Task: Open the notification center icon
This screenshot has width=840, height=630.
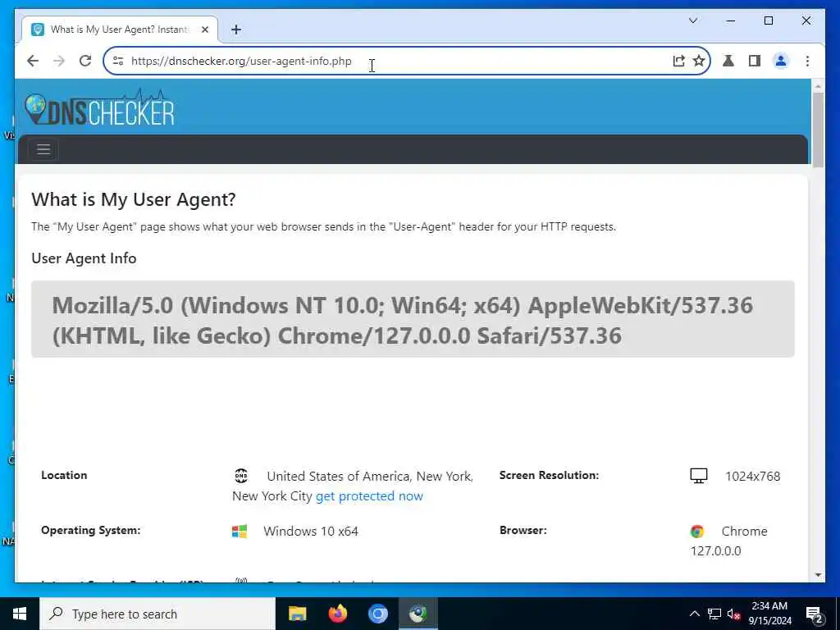Action: point(815,614)
